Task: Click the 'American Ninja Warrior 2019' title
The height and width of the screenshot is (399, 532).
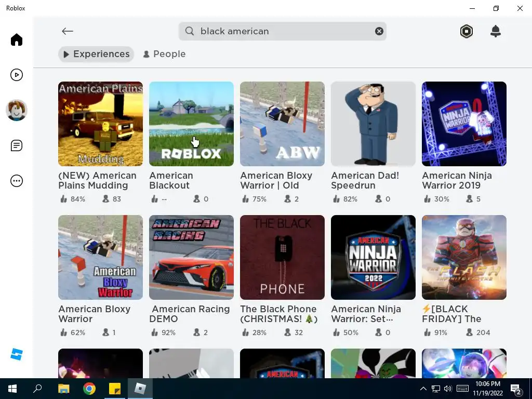Action: pyautogui.click(x=457, y=180)
